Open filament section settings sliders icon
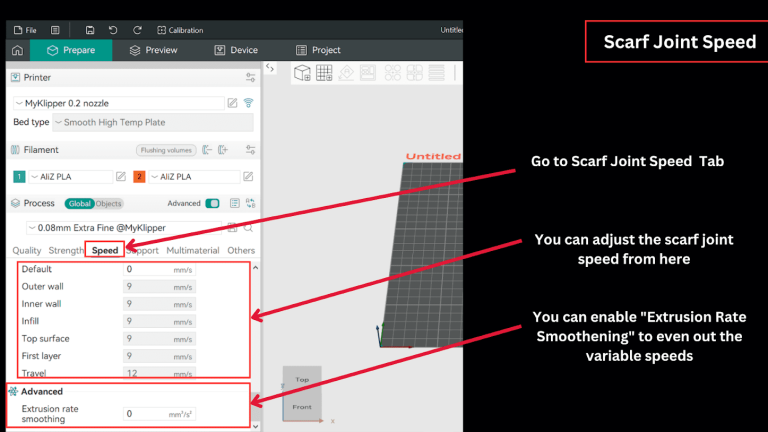Image resolution: width=768 pixels, height=432 pixels. coord(250,150)
